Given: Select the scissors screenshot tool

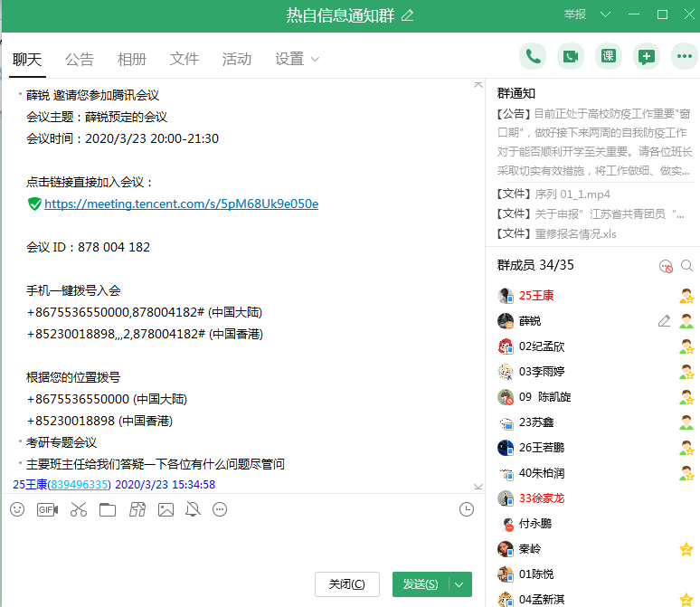Looking at the screenshot, I should pyautogui.click(x=78, y=509).
